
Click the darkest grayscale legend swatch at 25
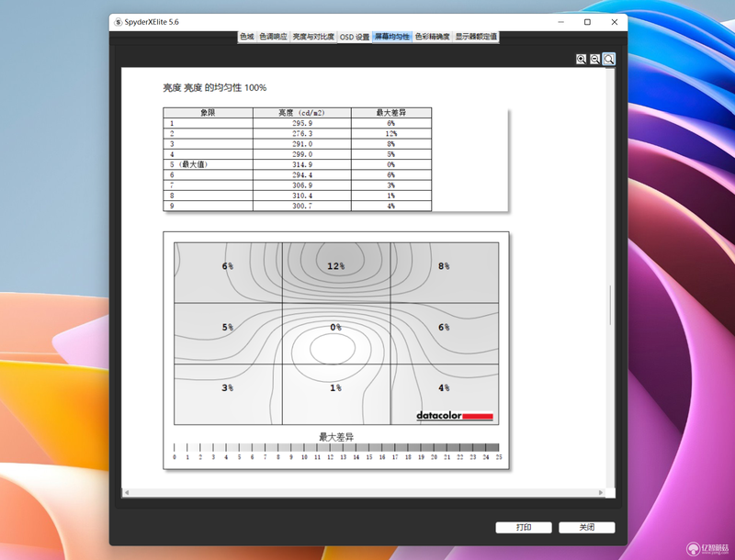(492, 447)
